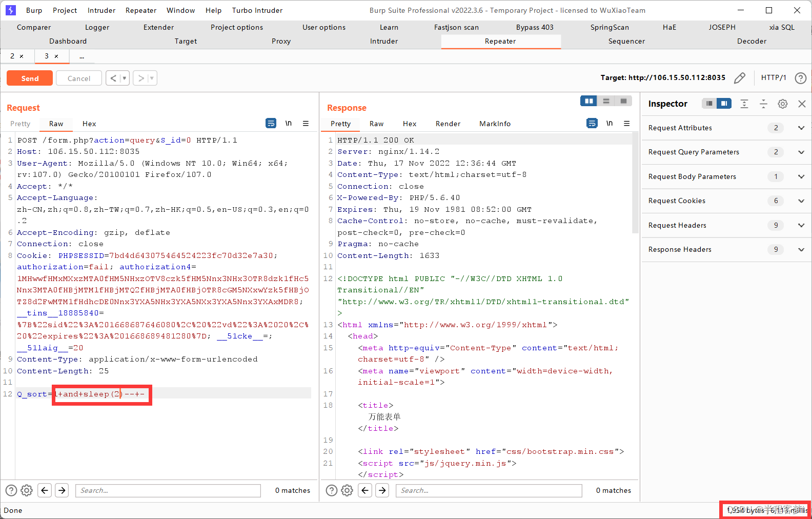Open response MarkInfo view
The height and width of the screenshot is (519, 812).
[x=495, y=124]
